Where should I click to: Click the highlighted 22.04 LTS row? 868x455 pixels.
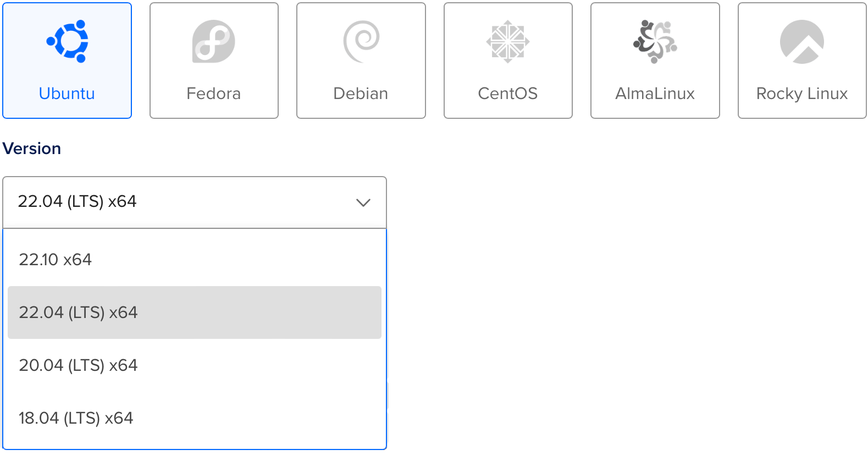tap(195, 312)
